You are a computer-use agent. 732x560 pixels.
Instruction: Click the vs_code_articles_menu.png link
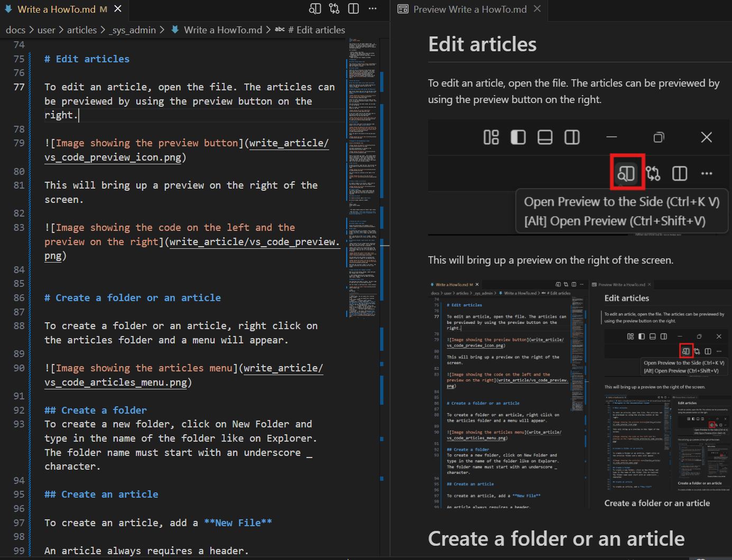115,382
